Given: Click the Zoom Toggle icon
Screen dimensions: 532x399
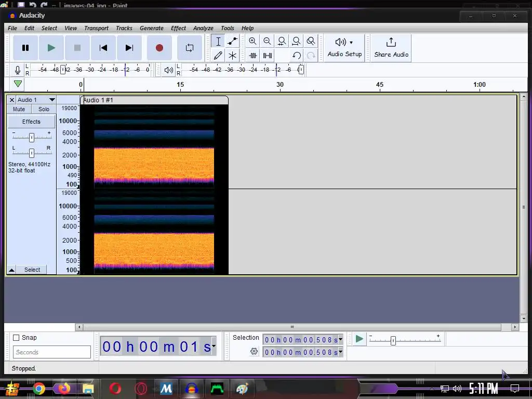Looking at the screenshot, I should [311, 42].
